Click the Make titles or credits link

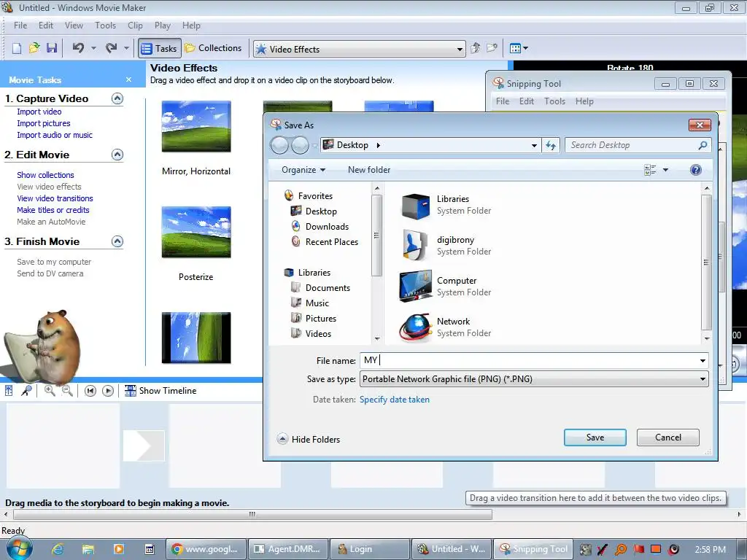coord(53,210)
